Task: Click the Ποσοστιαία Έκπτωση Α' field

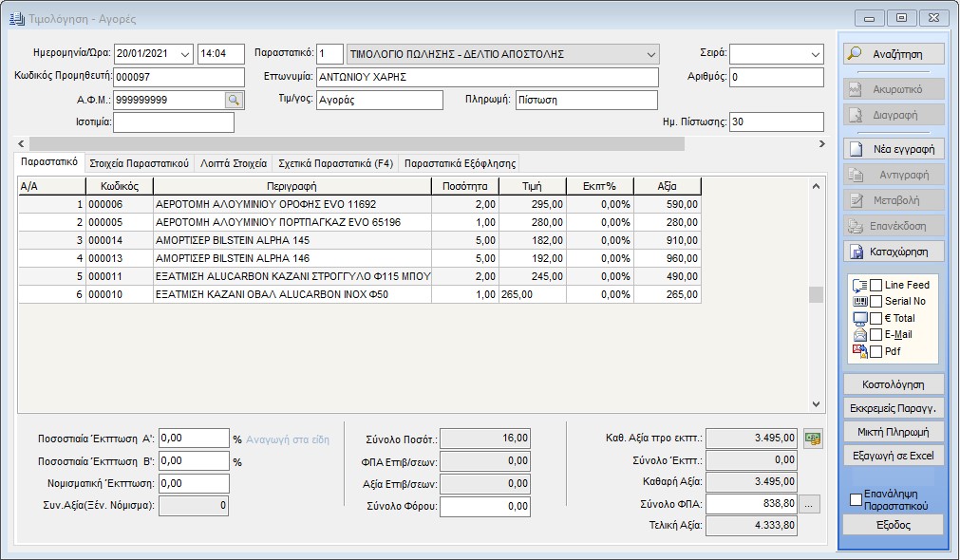Action: pyautogui.click(x=194, y=439)
